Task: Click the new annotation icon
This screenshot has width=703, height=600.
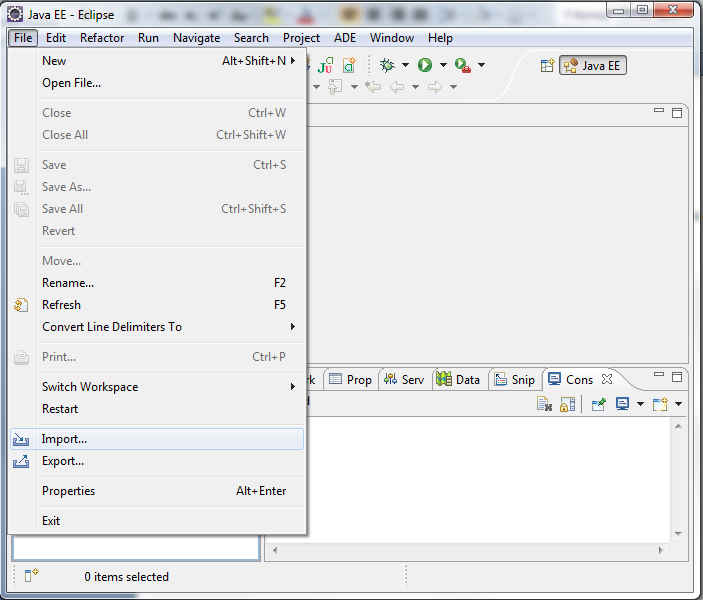Action: point(349,65)
